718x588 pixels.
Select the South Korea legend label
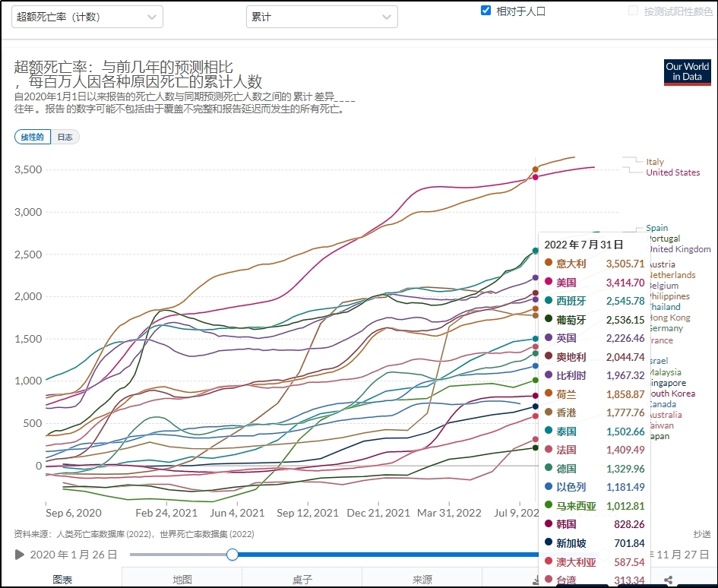tap(672, 394)
